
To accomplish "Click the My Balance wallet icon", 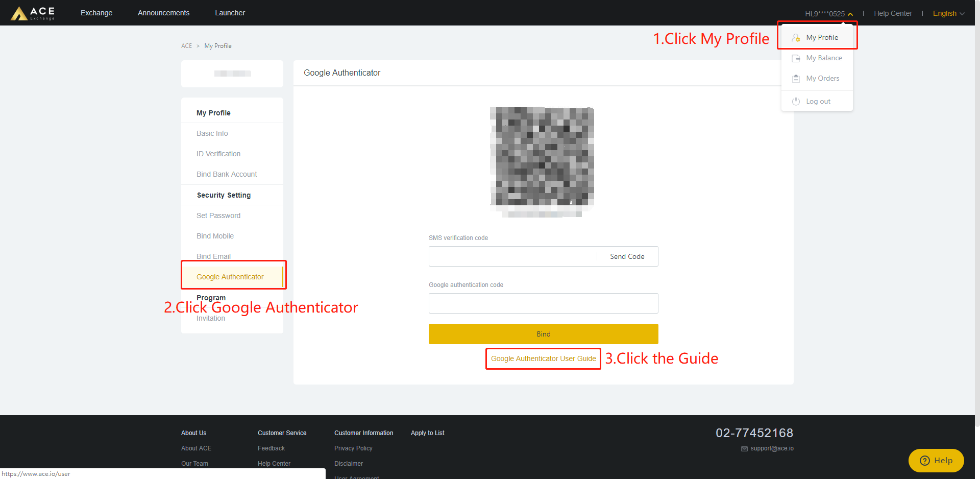I will 796,58.
